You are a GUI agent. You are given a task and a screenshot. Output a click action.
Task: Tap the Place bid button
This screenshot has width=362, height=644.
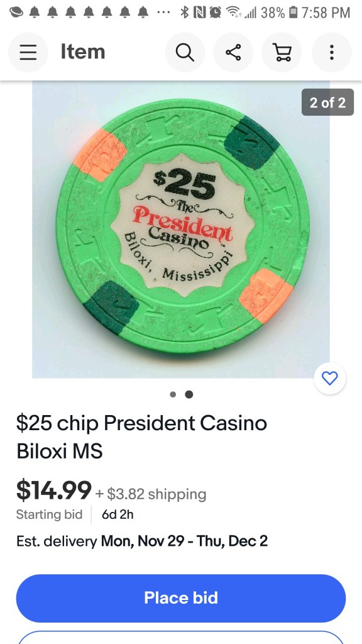pyautogui.click(x=181, y=598)
